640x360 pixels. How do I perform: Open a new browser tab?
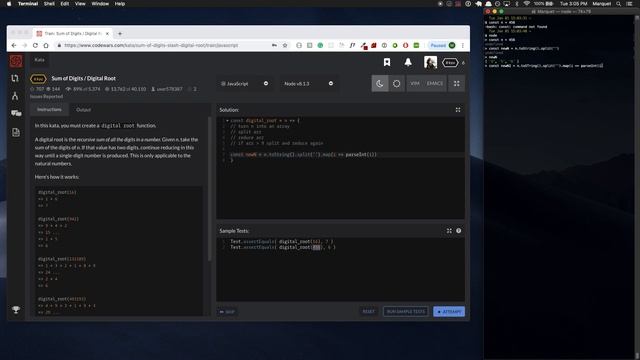click(x=120, y=34)
